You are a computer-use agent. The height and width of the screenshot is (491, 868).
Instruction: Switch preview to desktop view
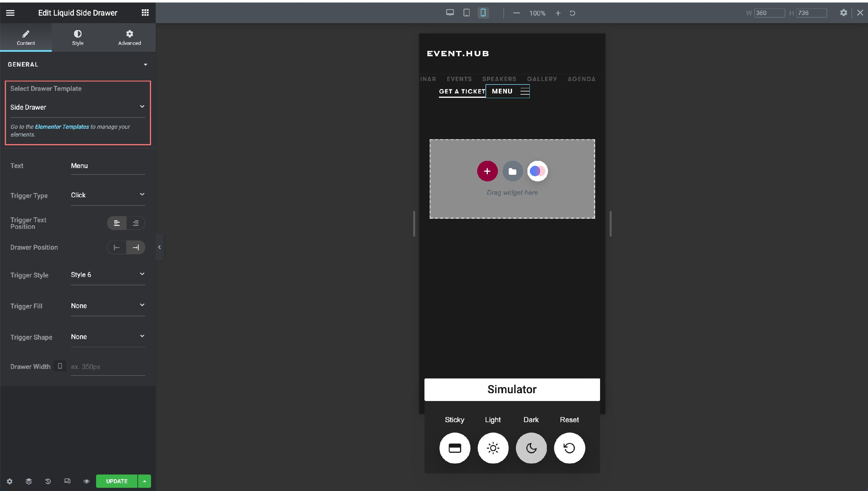click(x=450, y=12)
